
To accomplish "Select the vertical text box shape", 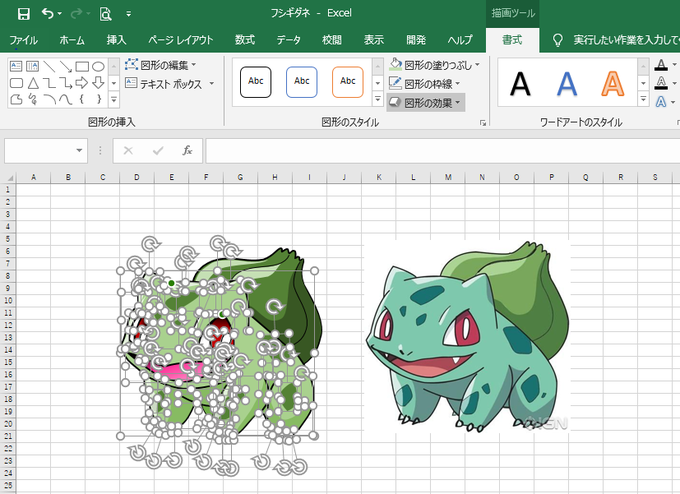I will click(33, 66).
